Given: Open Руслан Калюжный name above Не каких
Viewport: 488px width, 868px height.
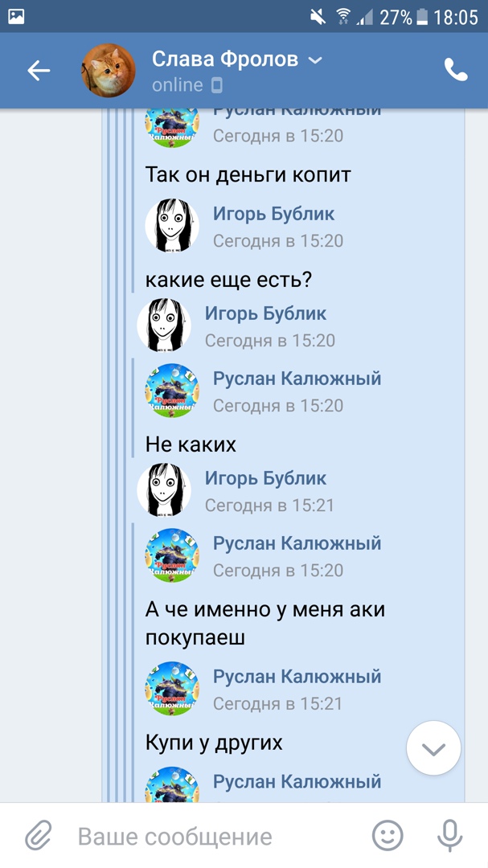Looking at the screenshot, I should click(297, 379).
